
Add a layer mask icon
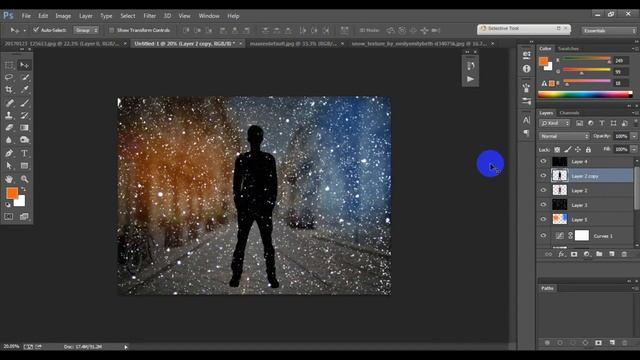click(x=574, y=254)
